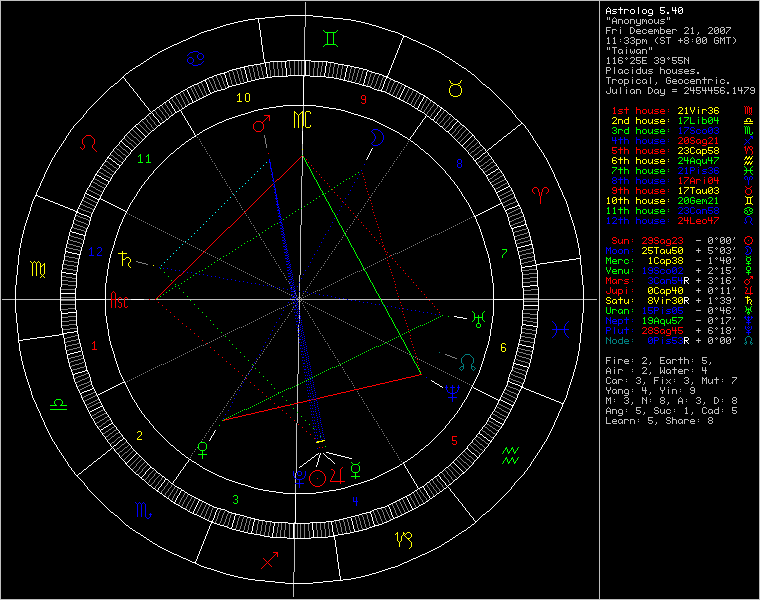Click the red Asc ascendant label
The width and height of the screenshot is (760, 600).
click(x=119, y=300)
